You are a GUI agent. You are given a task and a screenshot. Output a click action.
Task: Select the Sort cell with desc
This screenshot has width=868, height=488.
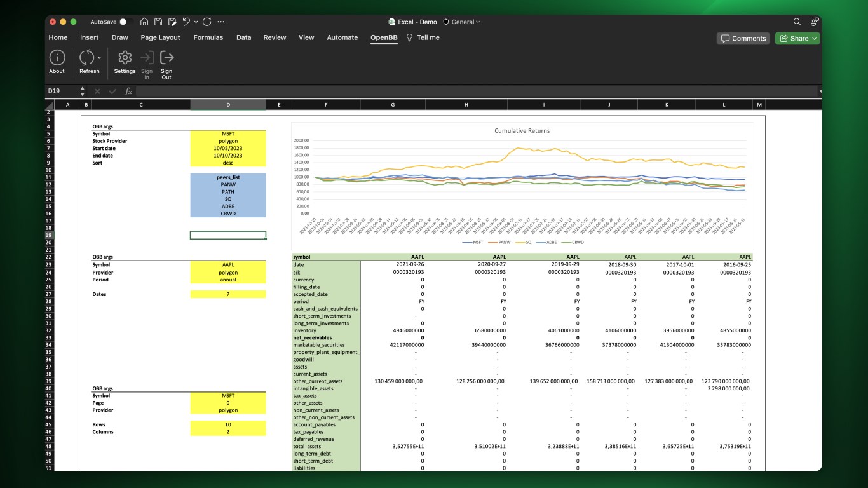pyautogui.click(x=228, y=163)
